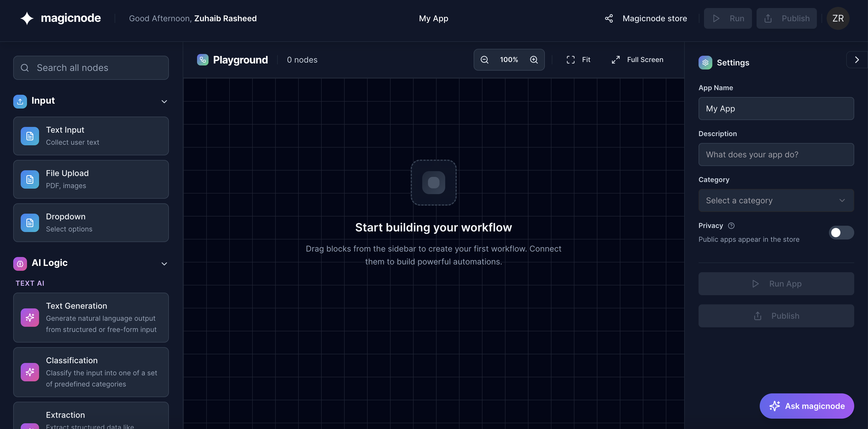Click the Settings panel heading

[x=733, y=63]
